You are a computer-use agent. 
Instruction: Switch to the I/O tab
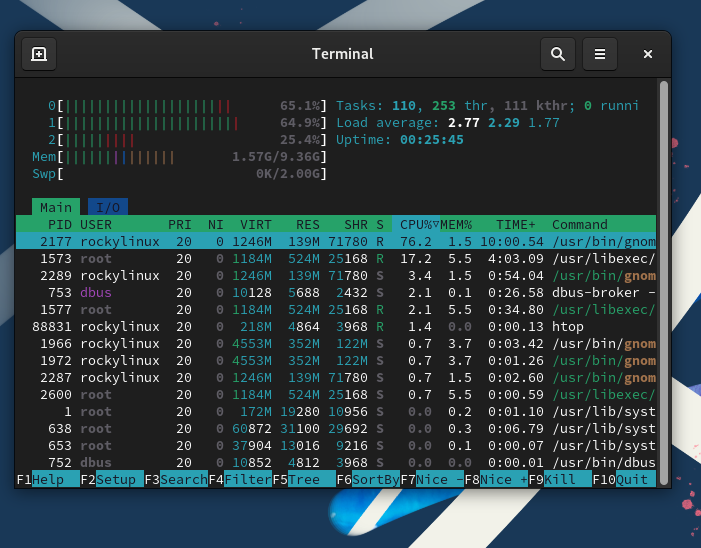(x=107, y=207)
